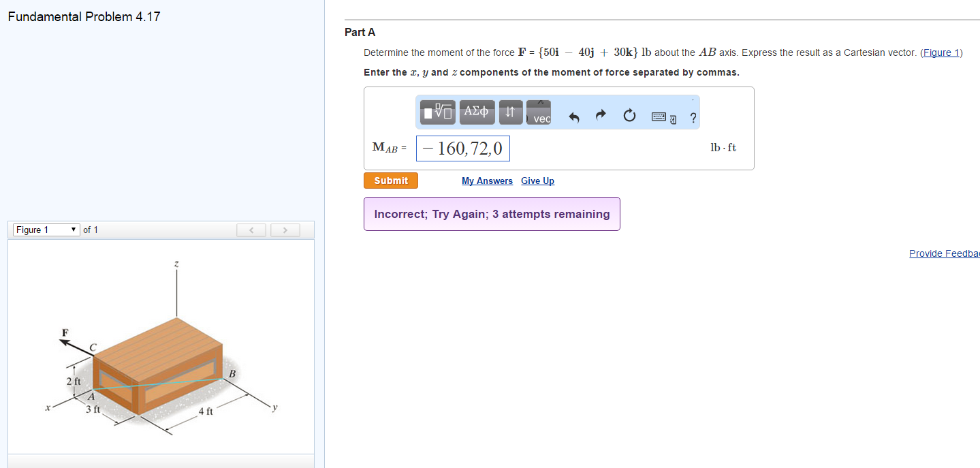
Task: Click the equation editor help question mark
Action: click(x=693, y=117)
